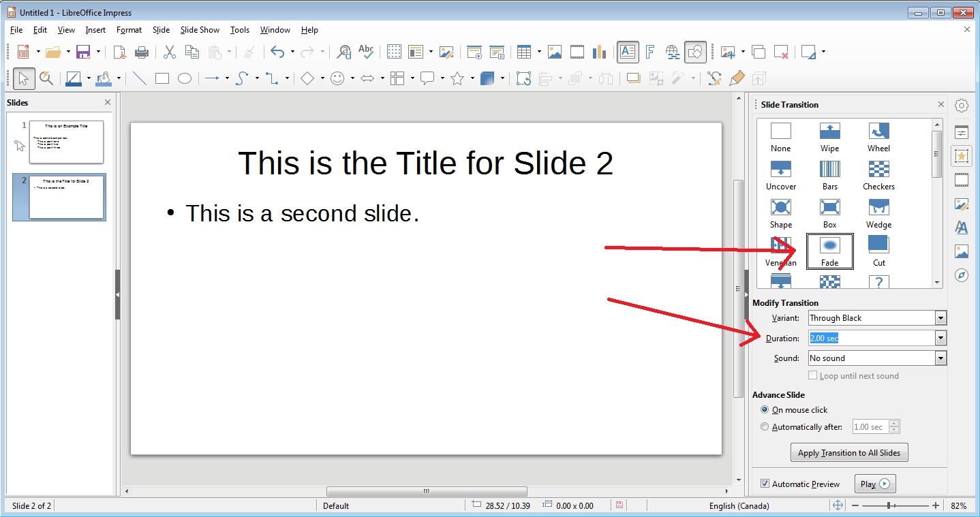
Task: Select the Rectangle drawing tool
Action: (x=162, y=78)
